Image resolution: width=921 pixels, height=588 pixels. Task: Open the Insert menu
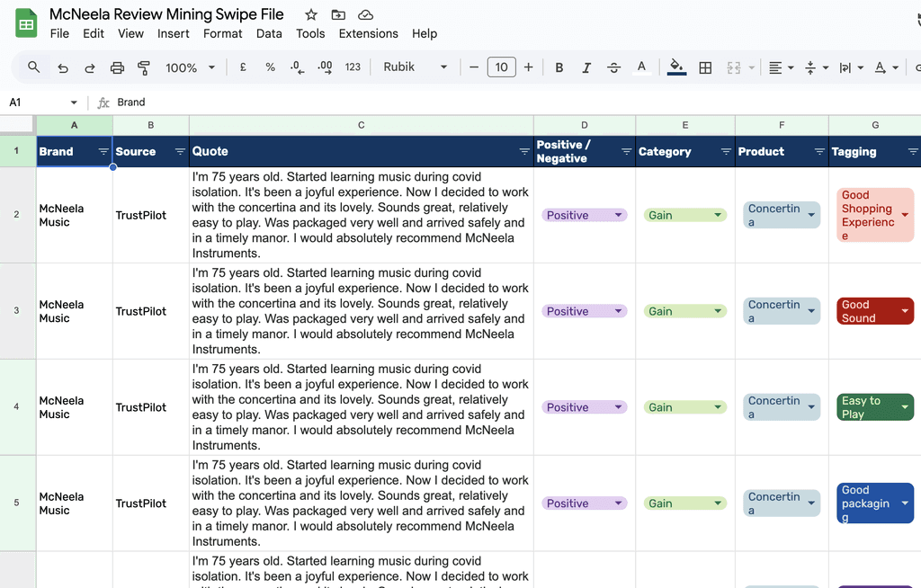(x=174, y=33)
